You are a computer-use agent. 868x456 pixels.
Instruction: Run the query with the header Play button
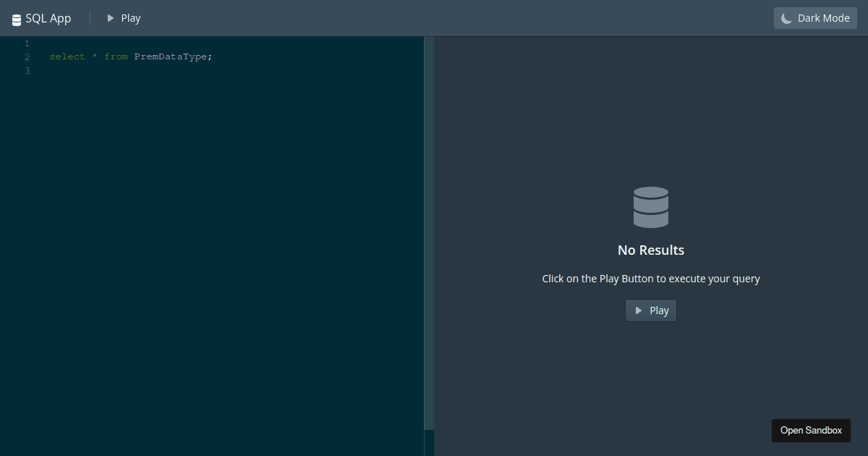(124, 18)
